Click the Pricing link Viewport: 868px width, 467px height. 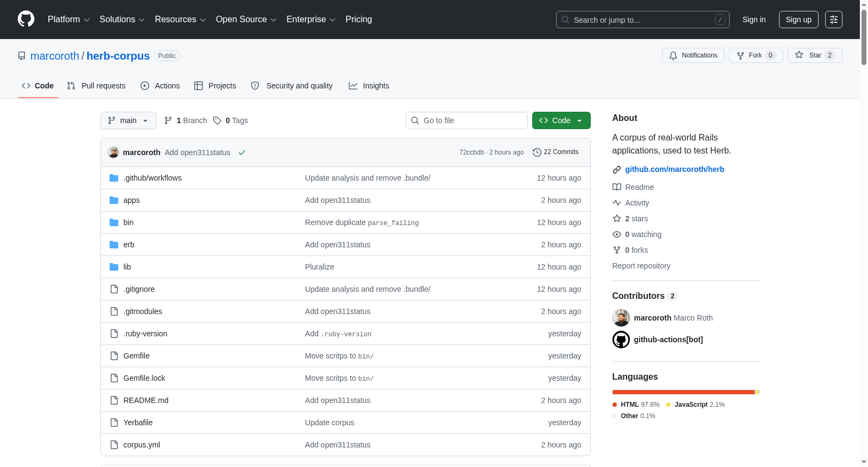359,20
